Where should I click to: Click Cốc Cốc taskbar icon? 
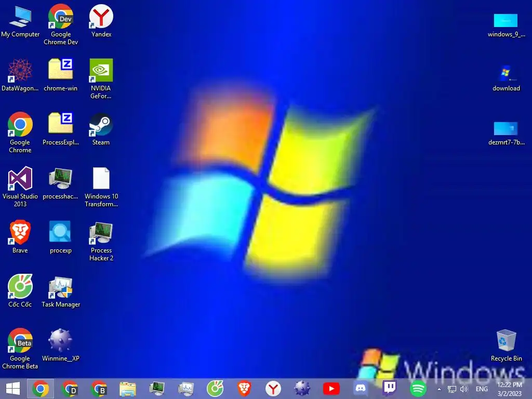coord(215,389)
